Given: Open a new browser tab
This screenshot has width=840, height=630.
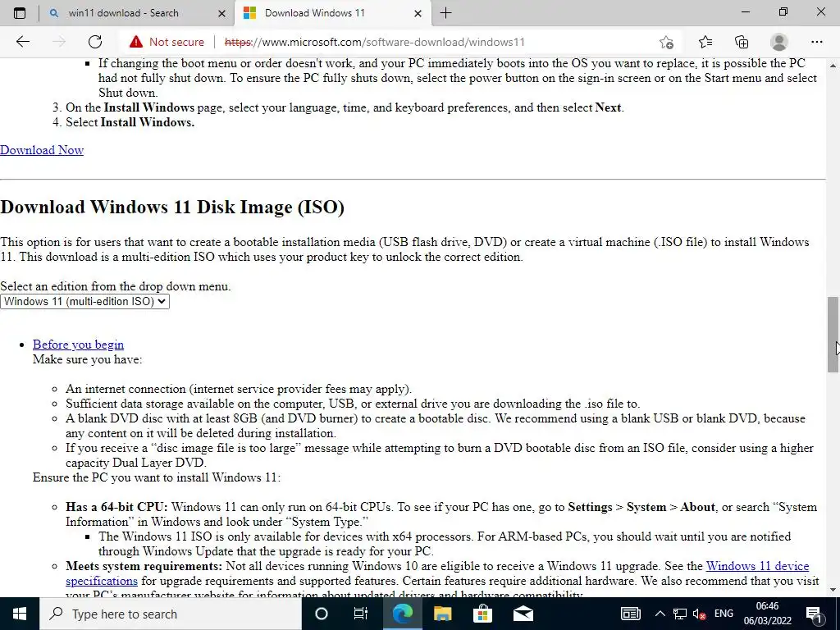Looking at the screenshot, I should point(445,13).
